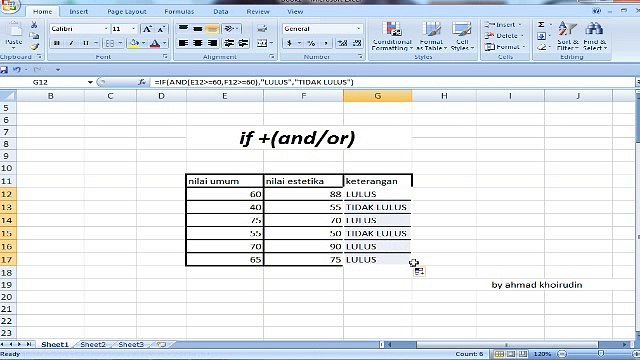
Task: Click the Cut scissors icon
Action: tap(34, 25)
